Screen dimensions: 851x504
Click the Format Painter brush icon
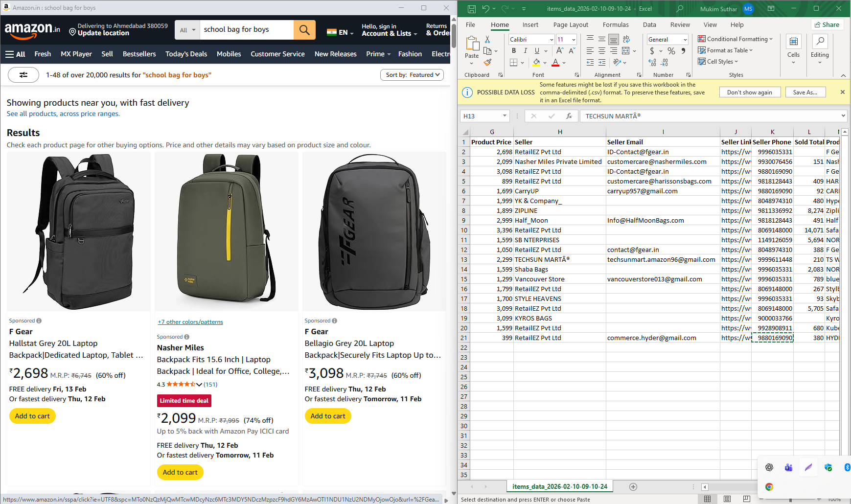click(x=487, y=63)
